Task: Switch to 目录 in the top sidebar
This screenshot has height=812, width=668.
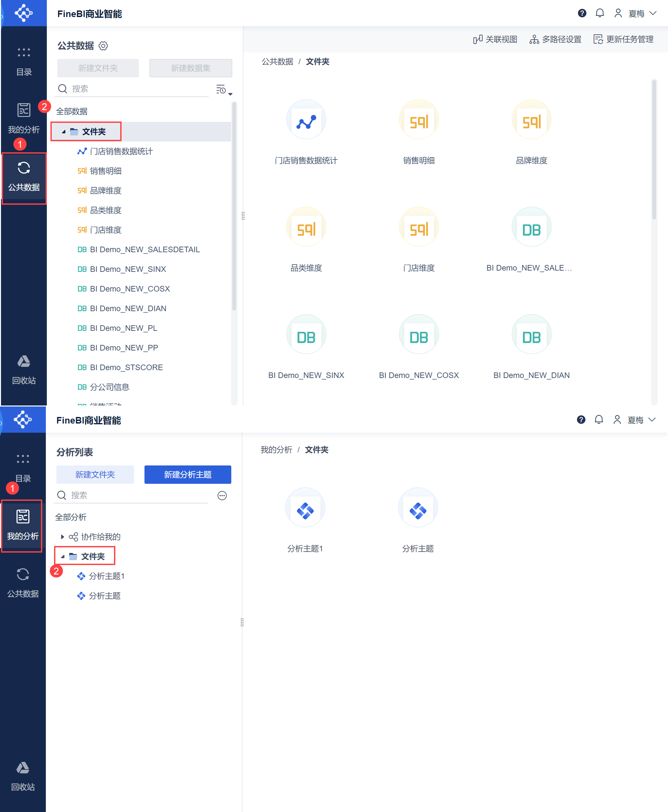Action: [x=24, y=62]
